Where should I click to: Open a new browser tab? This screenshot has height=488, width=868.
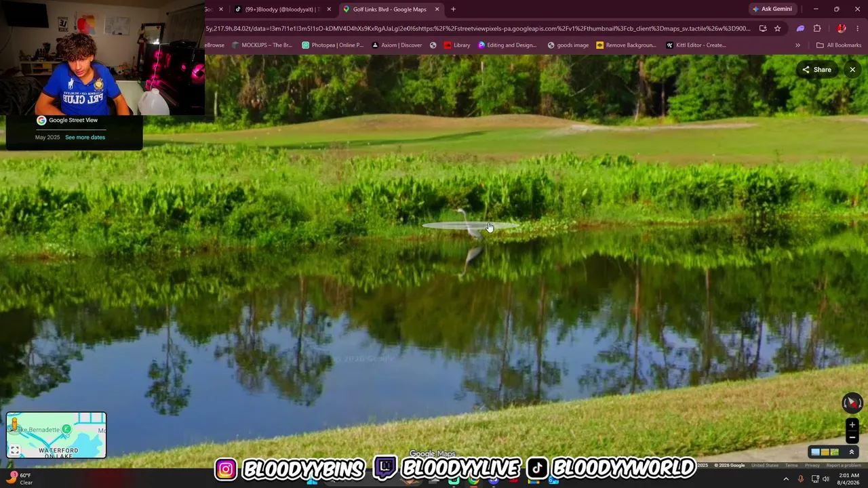[453, 9]
